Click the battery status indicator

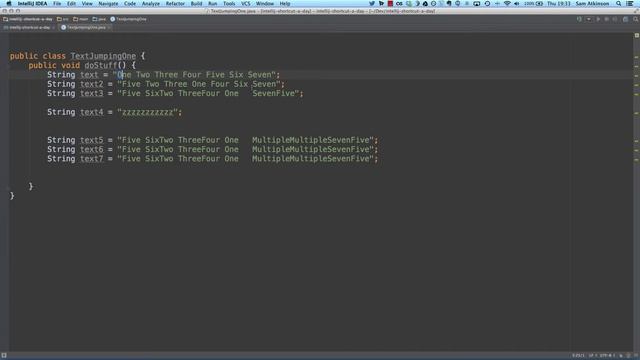point(534,4)
